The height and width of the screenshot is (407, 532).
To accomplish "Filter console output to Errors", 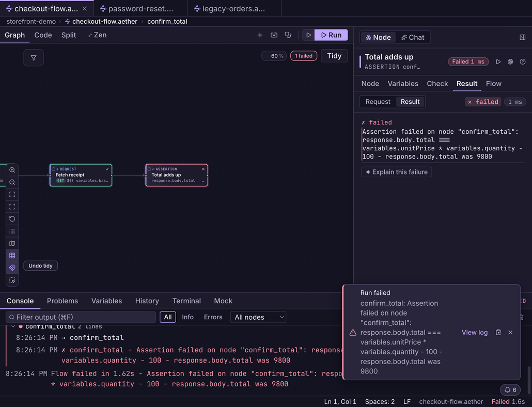I will (213, 317).
